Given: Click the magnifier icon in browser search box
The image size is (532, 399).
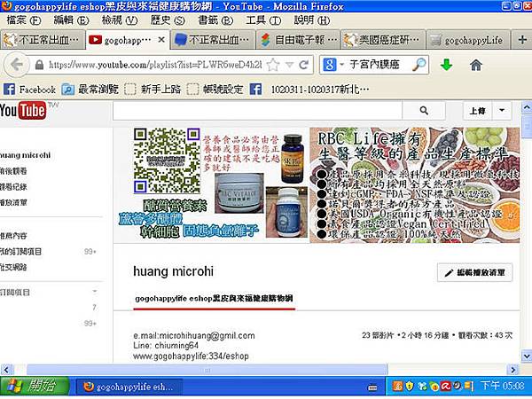Looking at the screenshot, I should [x=419, y=65].
